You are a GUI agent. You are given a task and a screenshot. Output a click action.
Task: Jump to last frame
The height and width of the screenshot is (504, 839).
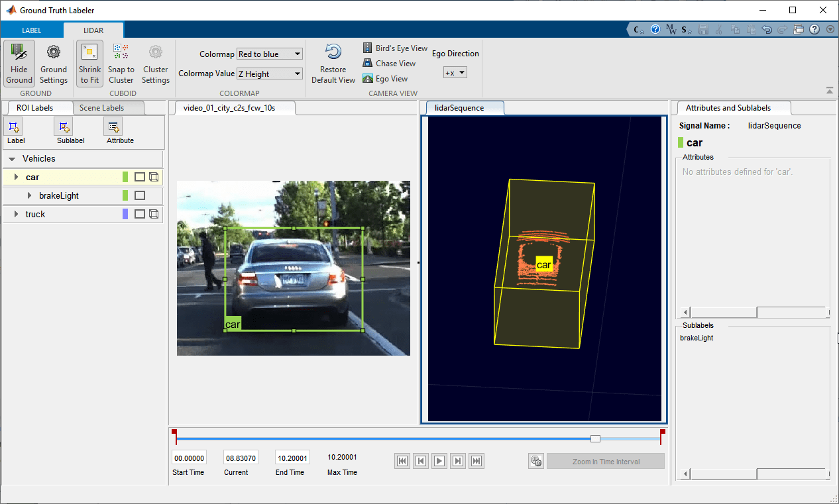pos(476,461)
